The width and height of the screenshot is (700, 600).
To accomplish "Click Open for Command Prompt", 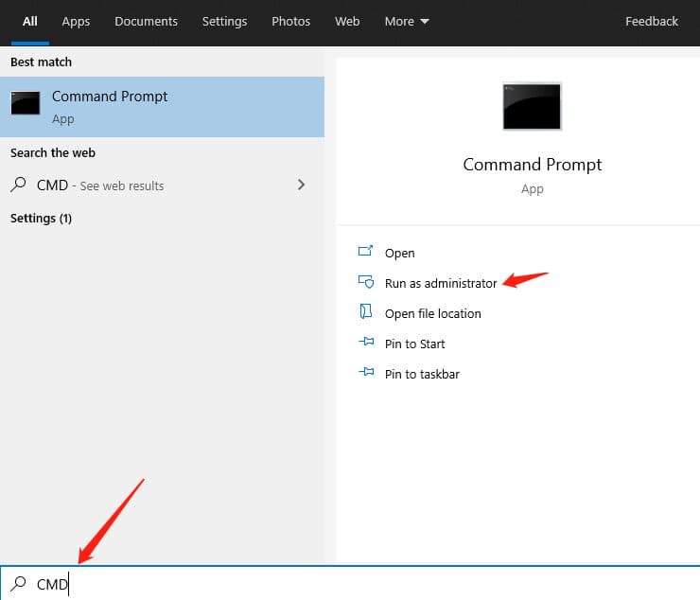I will pyautogui.click(x=399, y=253).
